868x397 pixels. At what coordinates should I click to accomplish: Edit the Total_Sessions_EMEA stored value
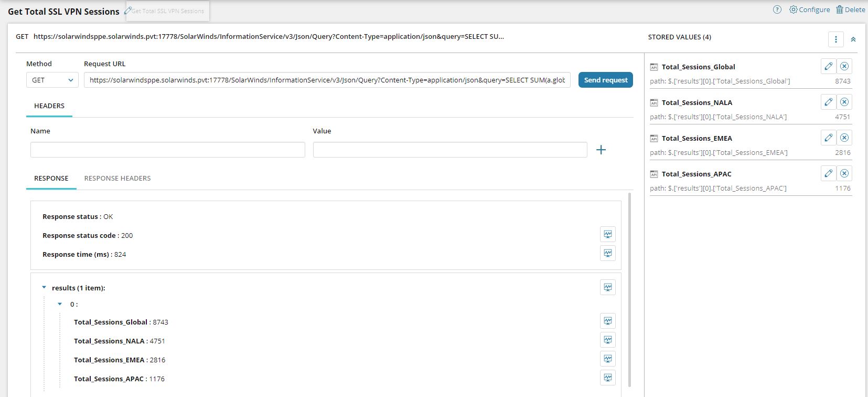tap(829, 138)
